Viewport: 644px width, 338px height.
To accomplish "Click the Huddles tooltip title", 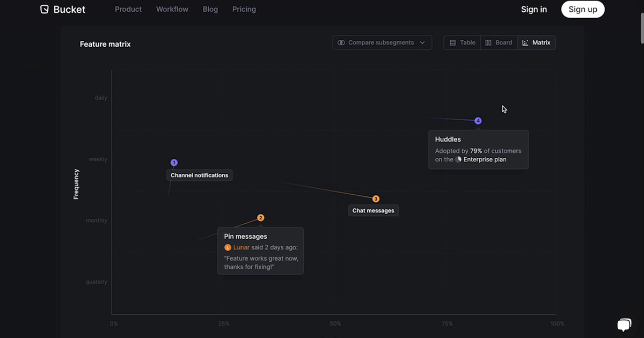I will [x=448, y=139].
